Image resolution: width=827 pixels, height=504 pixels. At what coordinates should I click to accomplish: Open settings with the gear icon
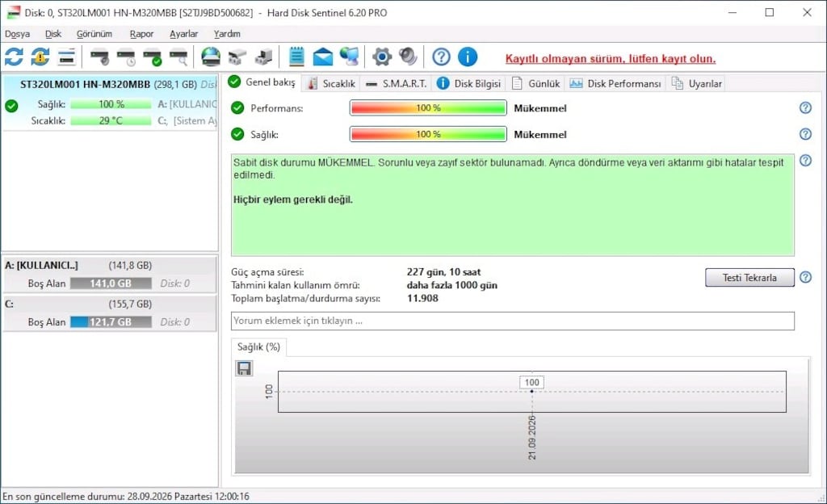pyautogui.click(x=382, y=57)
